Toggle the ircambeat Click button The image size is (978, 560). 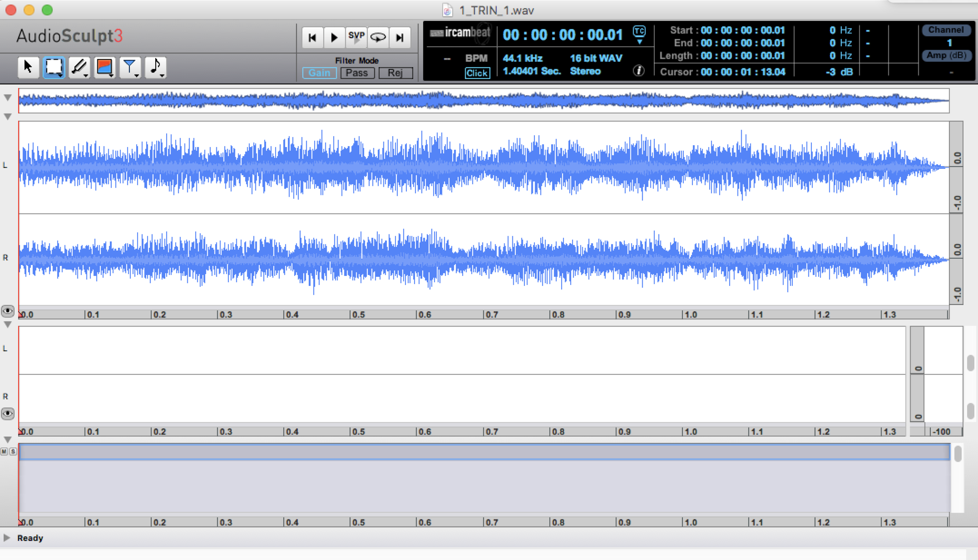point(477,73)
